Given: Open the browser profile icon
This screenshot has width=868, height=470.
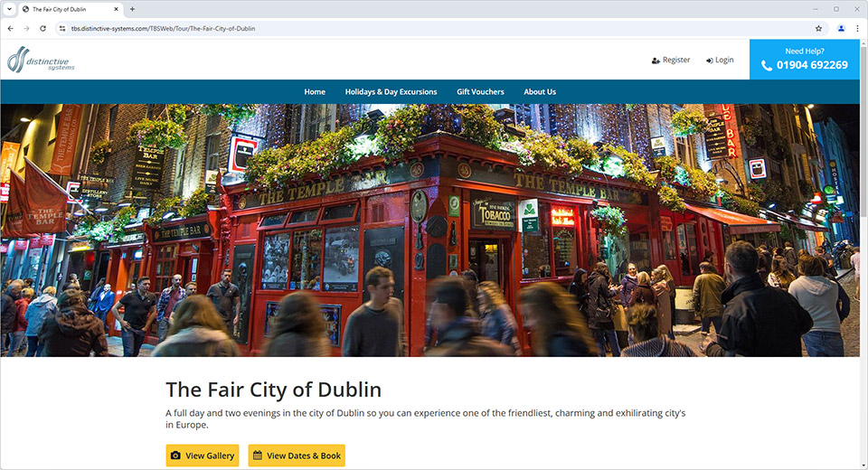Looking at the screenshot, I should tap(841, 28).
